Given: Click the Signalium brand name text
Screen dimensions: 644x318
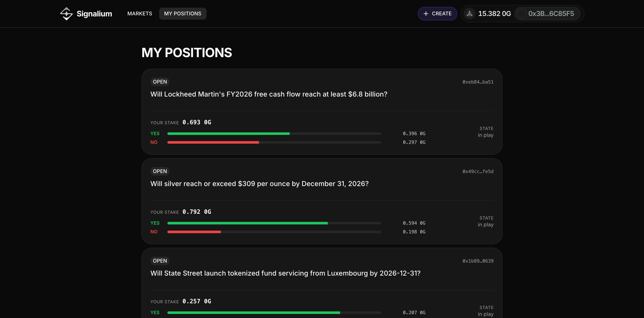Looking at the screenshot, I should tap(94, 13).
